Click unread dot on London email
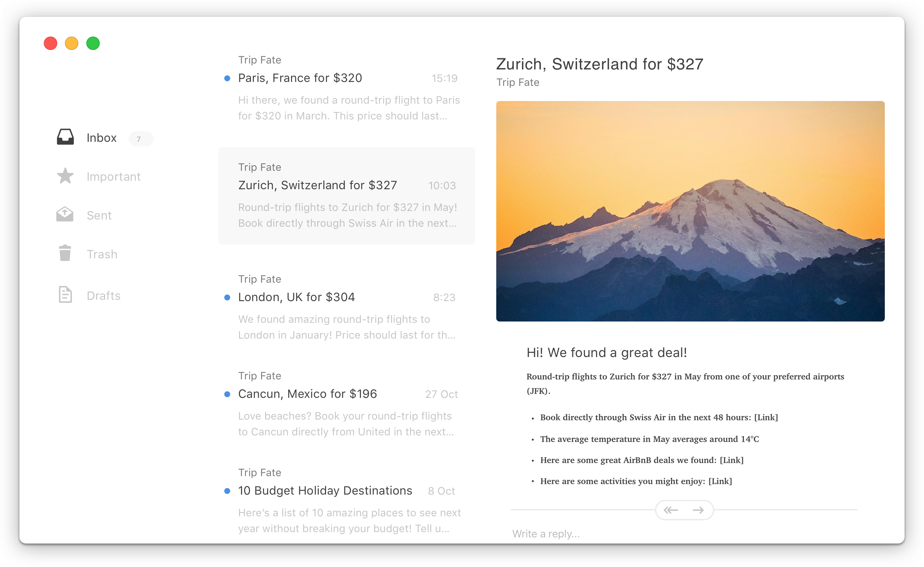The height and width of the screenshot is (567, 924). [227, 297]
